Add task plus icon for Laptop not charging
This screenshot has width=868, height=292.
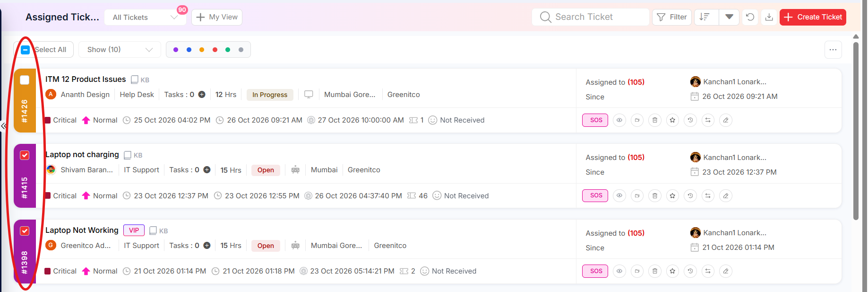click(x=207, y=170)
